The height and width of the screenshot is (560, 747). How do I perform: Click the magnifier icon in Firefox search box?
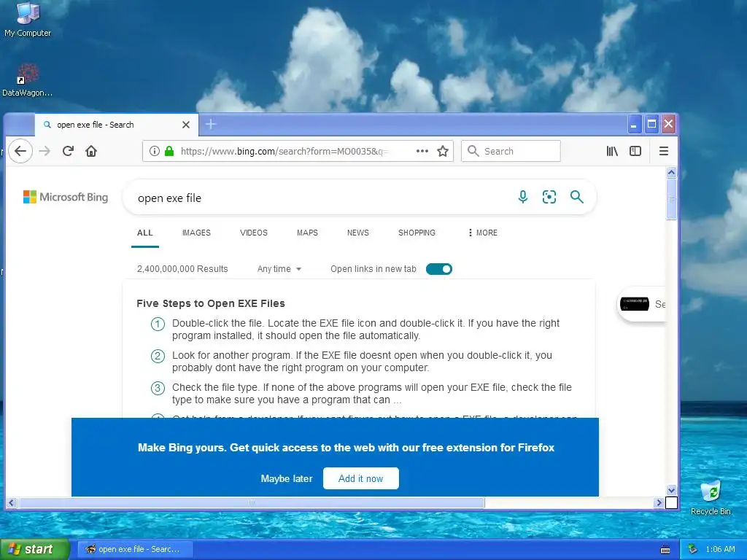pos(473,151)
